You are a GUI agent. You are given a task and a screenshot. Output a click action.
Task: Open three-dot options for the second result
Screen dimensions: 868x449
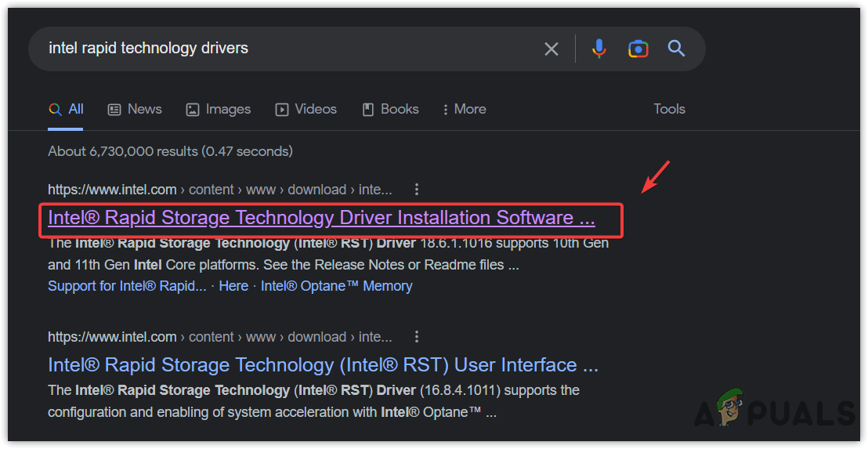click(417, 337)
